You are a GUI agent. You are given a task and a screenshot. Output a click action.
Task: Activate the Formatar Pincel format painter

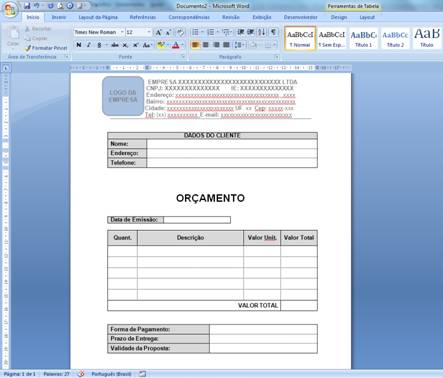46,48
